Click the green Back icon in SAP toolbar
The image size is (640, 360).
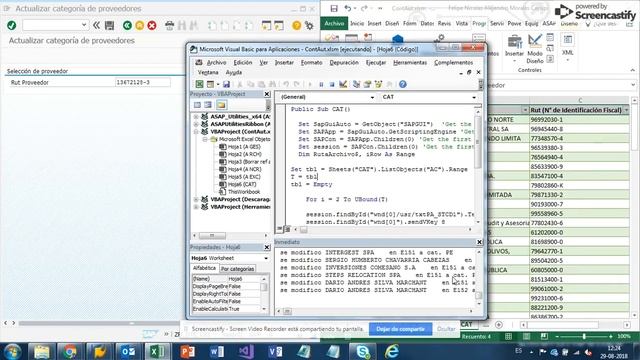(127, 25)
